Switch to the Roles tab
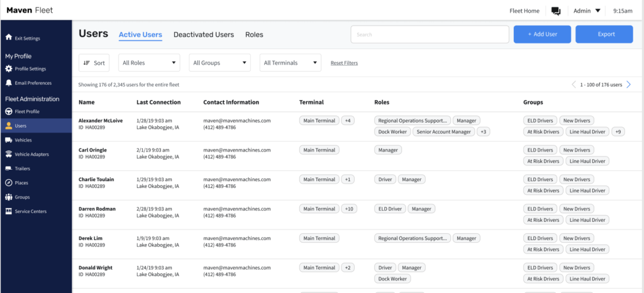The height and width of the screenshot is (293, 644). coord(254,35)
